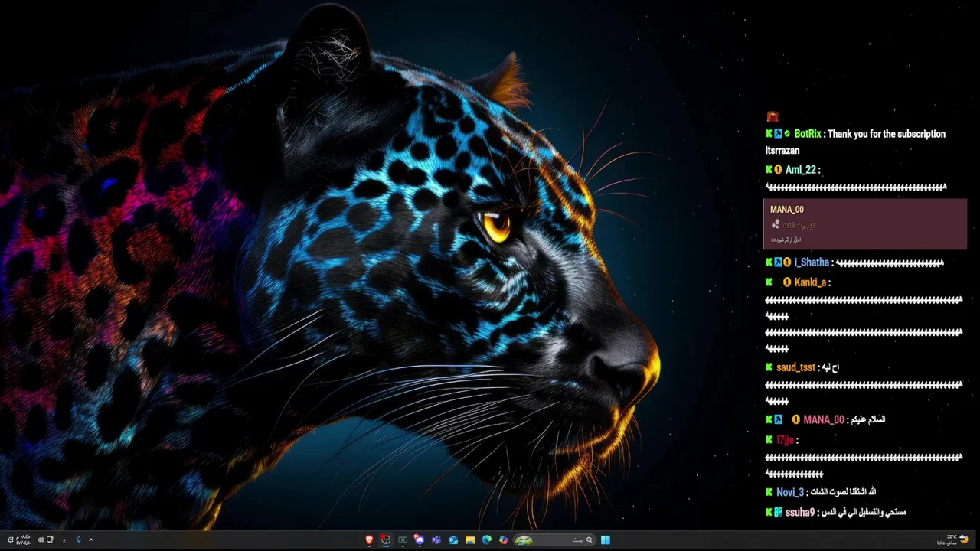The image size is (980, 551).
Task: Click the saud_tsst username in chat
Action: tap(796, 367)
